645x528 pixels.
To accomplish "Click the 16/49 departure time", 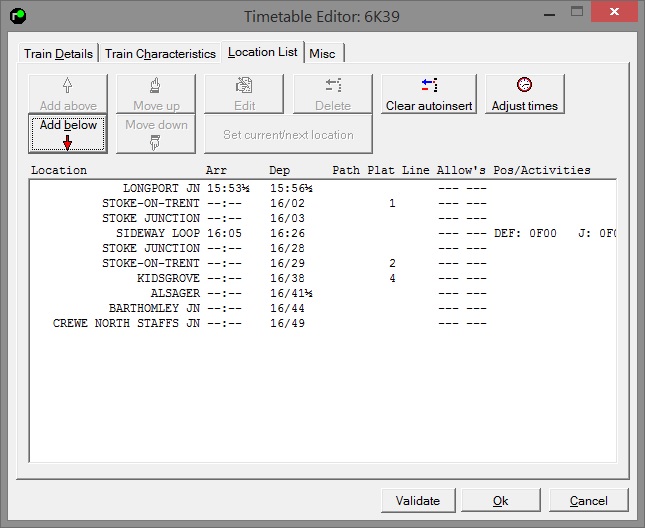I will click(x=287, y=323).
